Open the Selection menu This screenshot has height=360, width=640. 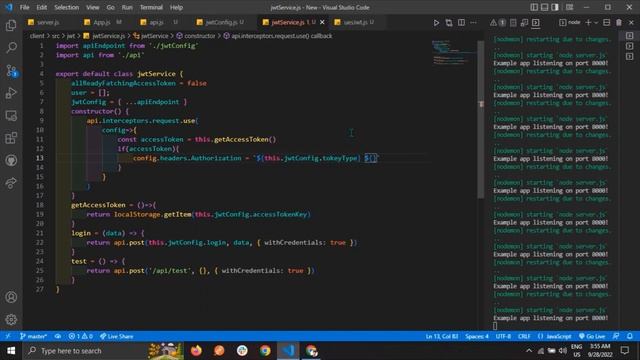(67, 7)
